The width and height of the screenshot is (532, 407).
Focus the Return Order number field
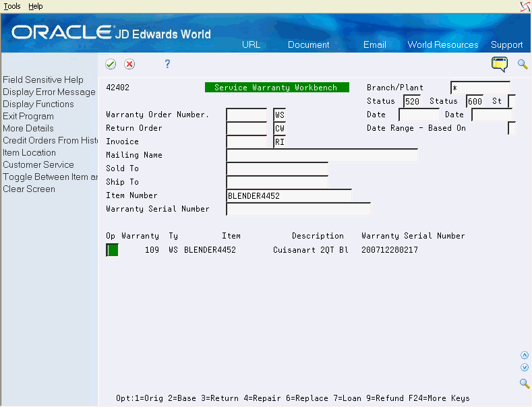click(247, 128)
